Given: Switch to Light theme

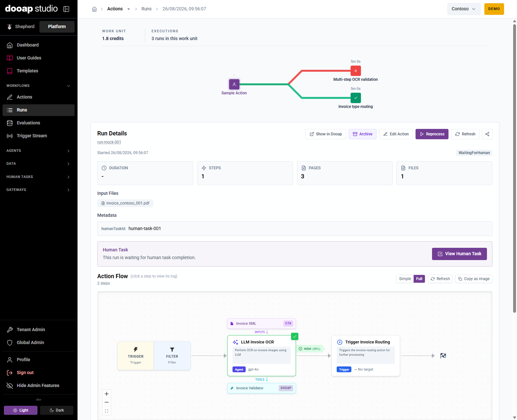Looking at the screenshot, I should coord(21,410).
